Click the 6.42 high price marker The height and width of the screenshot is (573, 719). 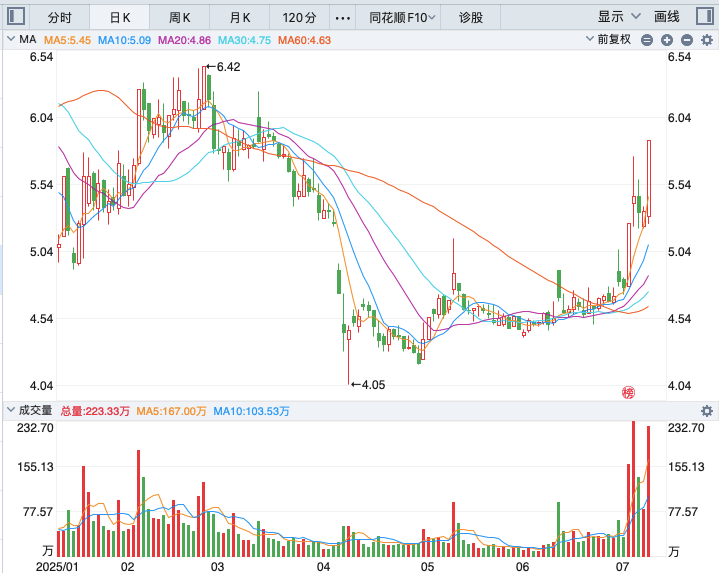223,67
